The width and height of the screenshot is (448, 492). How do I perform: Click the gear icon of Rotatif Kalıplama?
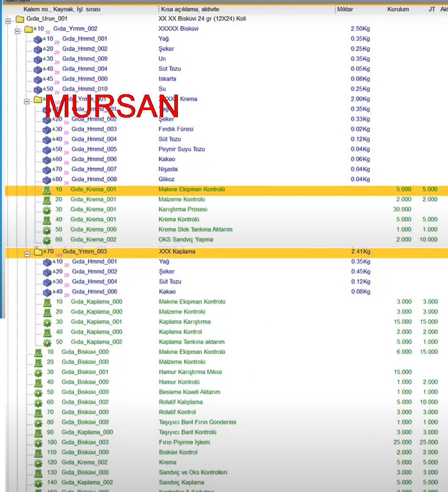click(38, 403)
